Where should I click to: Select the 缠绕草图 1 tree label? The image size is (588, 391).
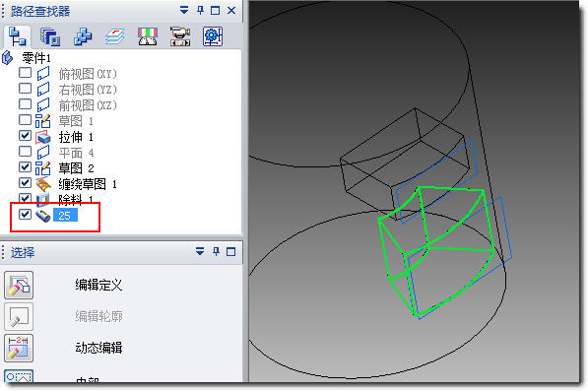(x=88, y=184)
